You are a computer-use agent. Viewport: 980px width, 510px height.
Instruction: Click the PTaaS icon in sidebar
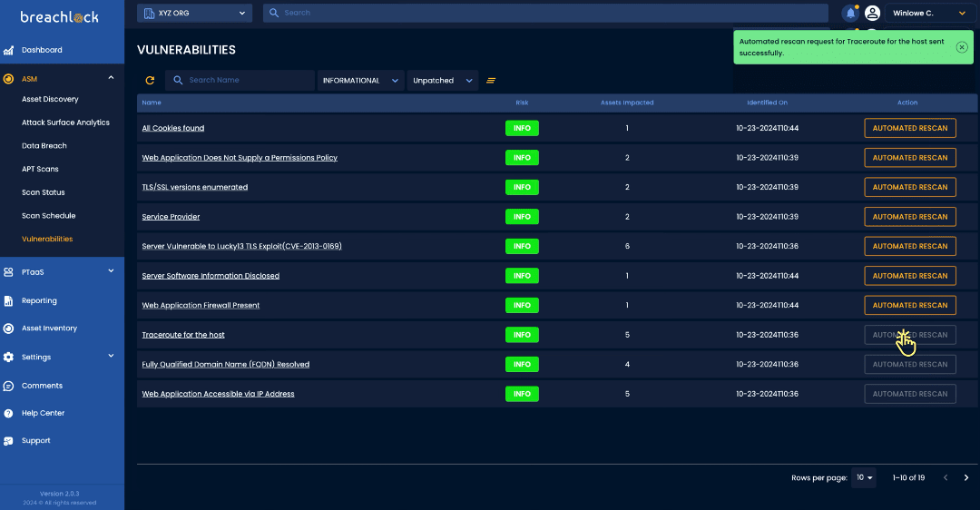pyautogui.click(x=8, y=272)
